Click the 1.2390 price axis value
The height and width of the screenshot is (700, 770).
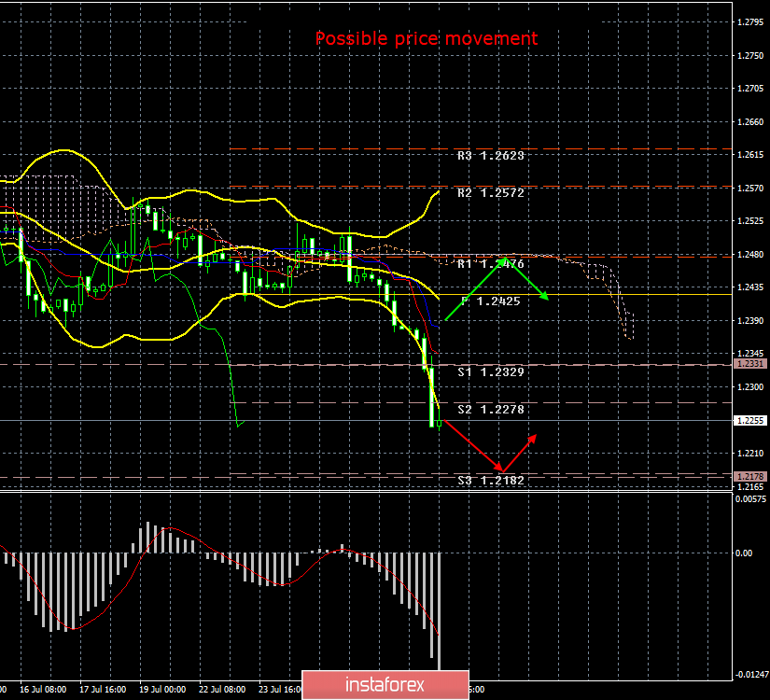[750, 321]
